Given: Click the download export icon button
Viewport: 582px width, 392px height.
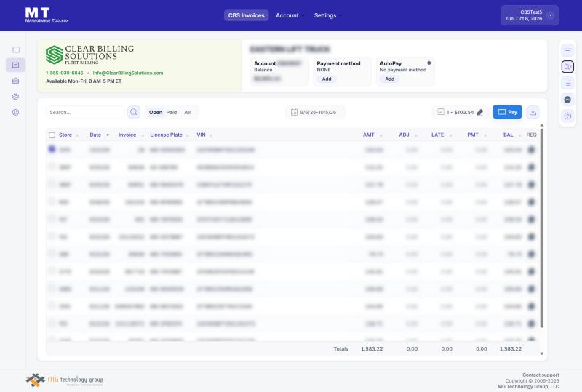Looking at the screenshot, I should [x=533, y=112].
